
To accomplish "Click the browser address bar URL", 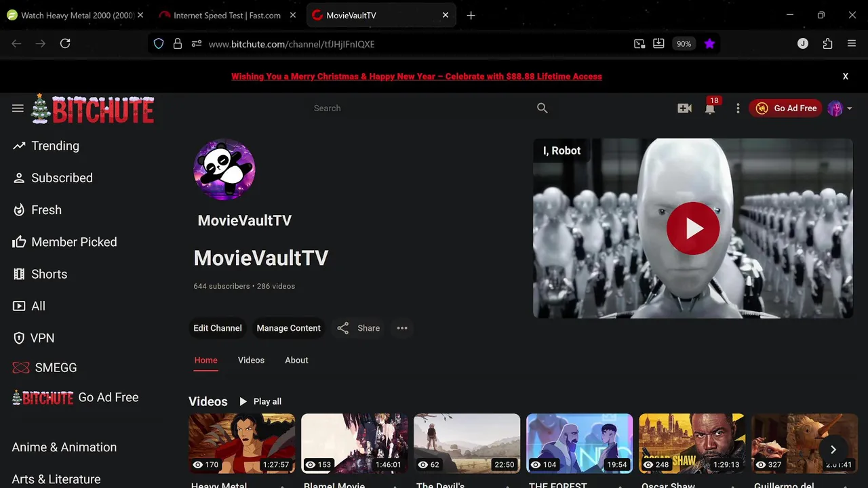I will pyautogui.click(x=292, y=44).
